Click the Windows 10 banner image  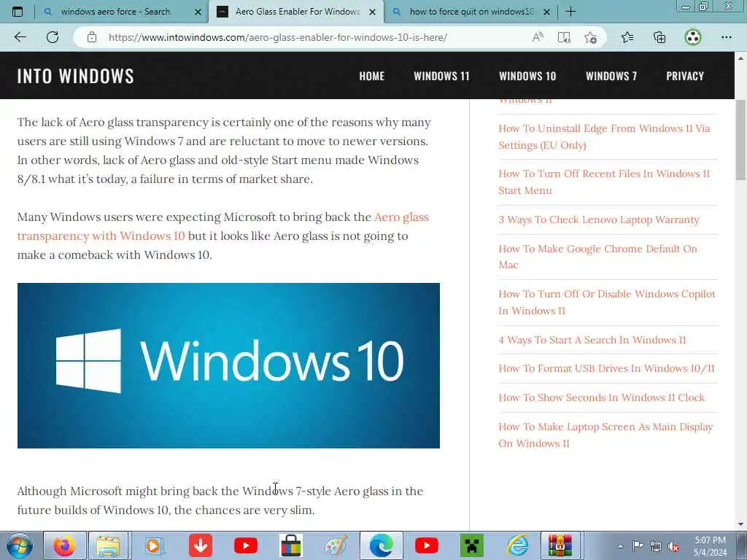(228, 366)
